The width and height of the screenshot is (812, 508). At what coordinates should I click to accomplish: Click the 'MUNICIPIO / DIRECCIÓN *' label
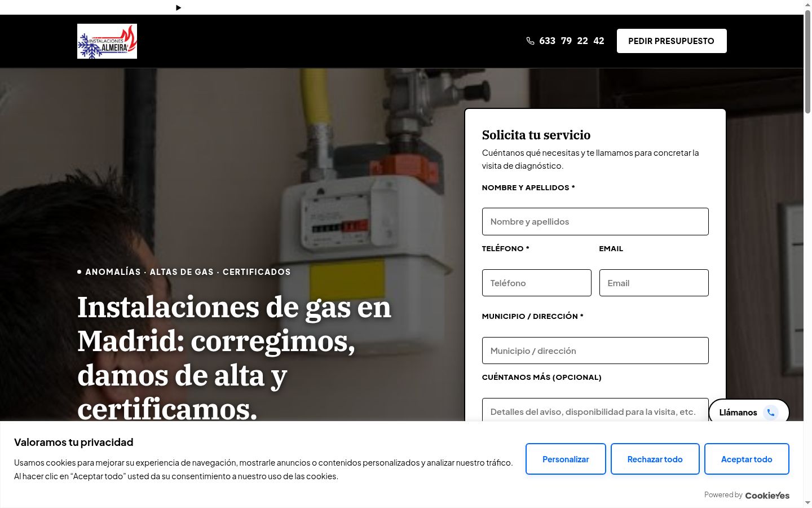click(532, 316)
